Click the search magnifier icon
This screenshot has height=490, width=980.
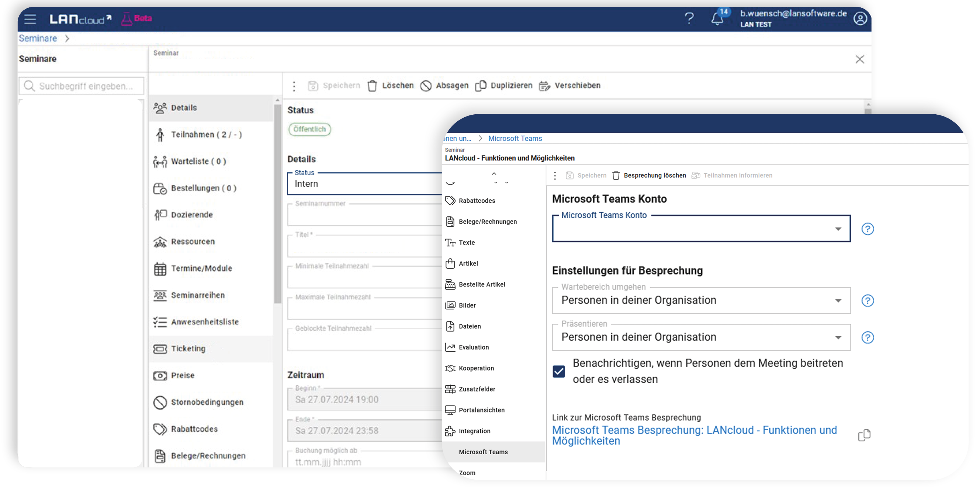coord(29,86)
